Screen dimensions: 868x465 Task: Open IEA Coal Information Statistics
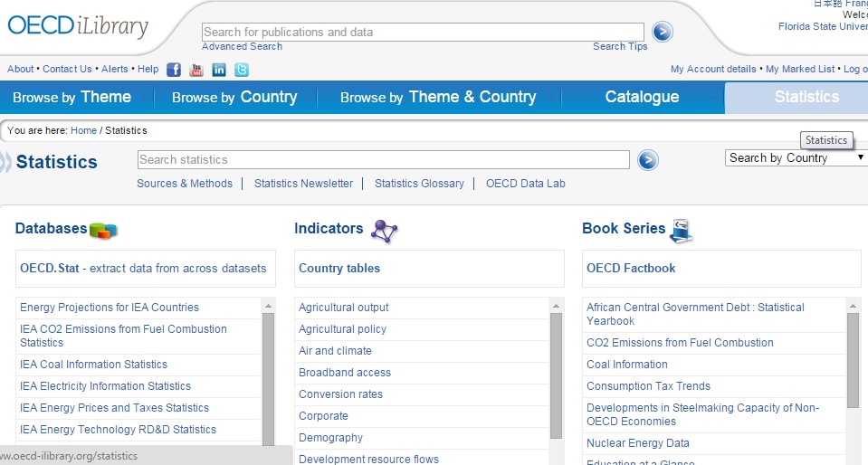pos(93,365)
